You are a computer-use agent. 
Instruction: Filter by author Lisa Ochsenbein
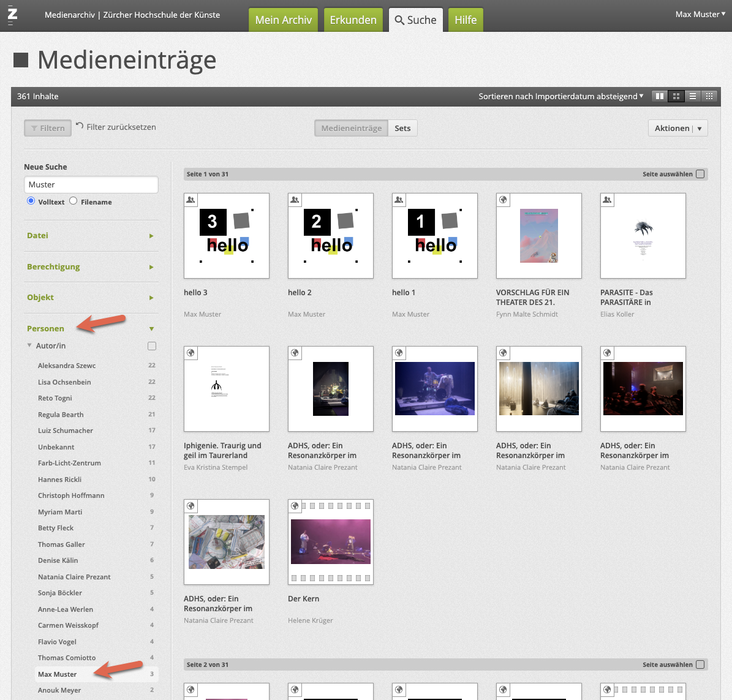point(97,382)
